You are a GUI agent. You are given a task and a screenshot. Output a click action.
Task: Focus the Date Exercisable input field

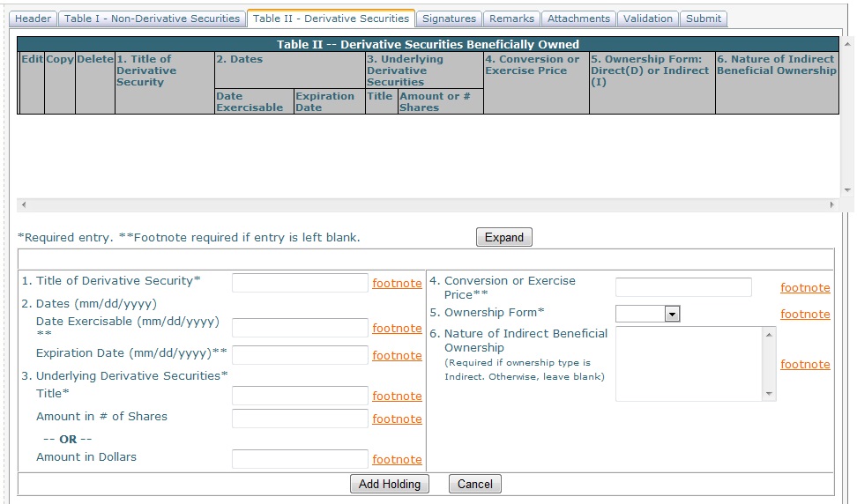point(300,328)
